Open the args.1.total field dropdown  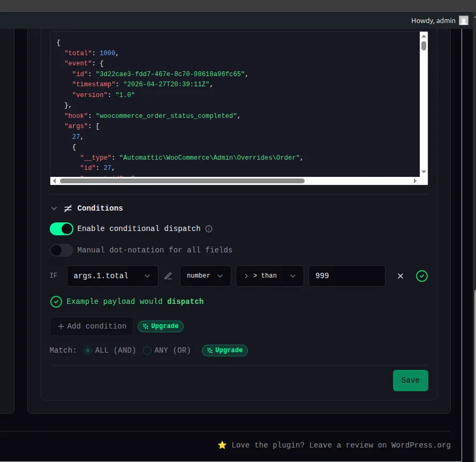coord(112,276)
